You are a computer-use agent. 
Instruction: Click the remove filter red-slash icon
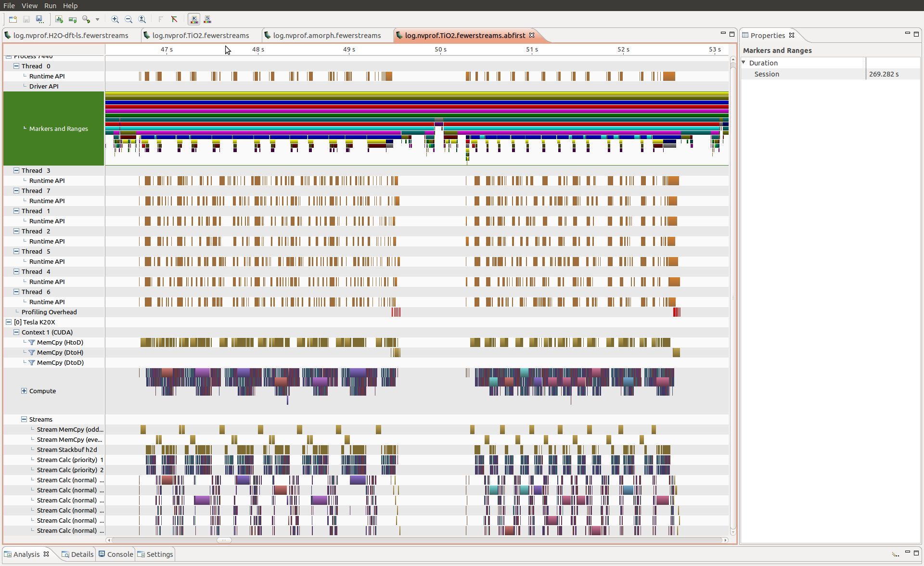pyautogui.click(x=174, y=19)
